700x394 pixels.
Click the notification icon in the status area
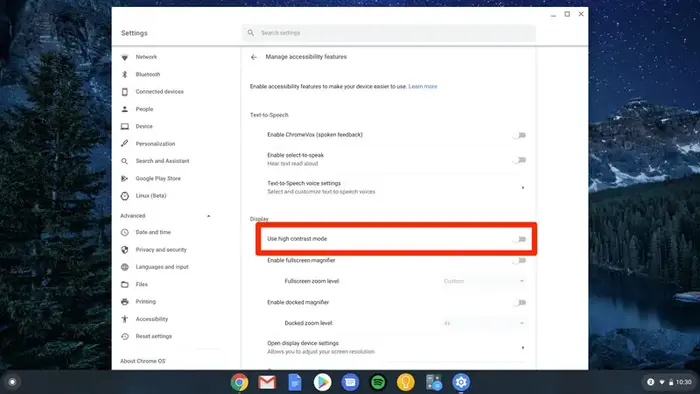(x=650, y=382)
